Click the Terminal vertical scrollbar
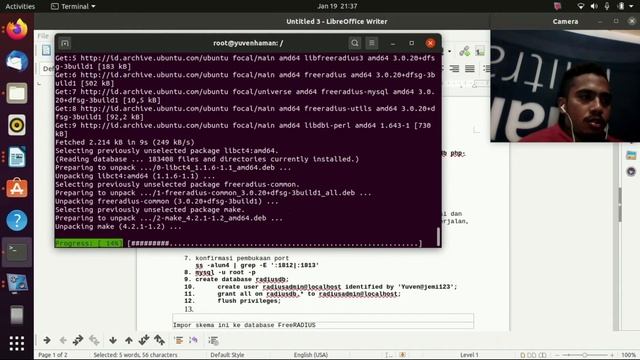This screenshot has height=360, width=640. 439,237
